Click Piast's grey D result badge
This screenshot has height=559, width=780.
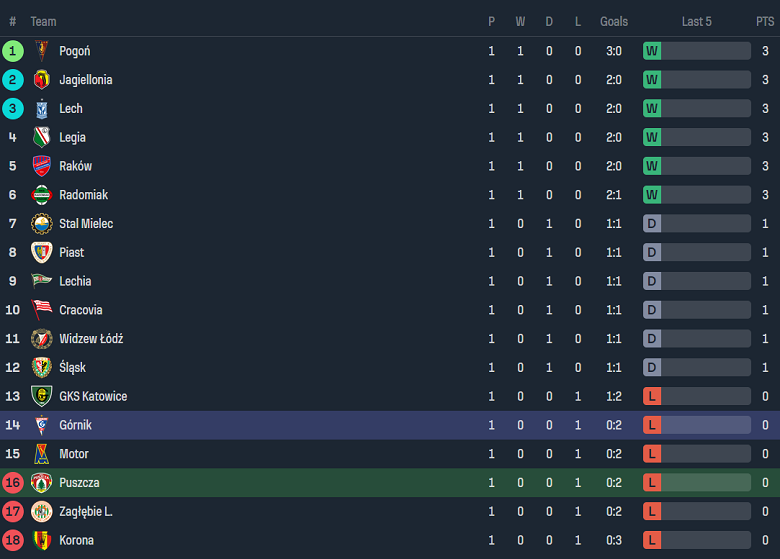point(652,253)
